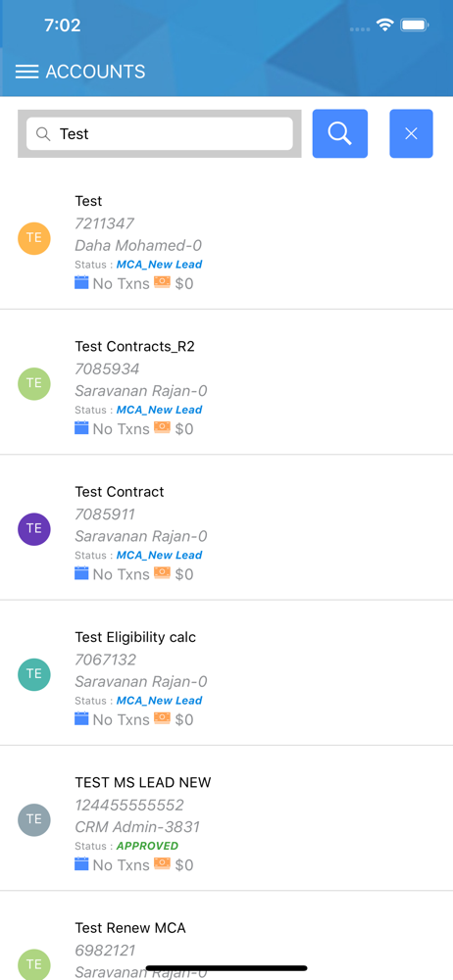Viewport: 453px width, 980px height.
Task: Tap the calendar icon in Test Contract row
Action: coord(81,572)
